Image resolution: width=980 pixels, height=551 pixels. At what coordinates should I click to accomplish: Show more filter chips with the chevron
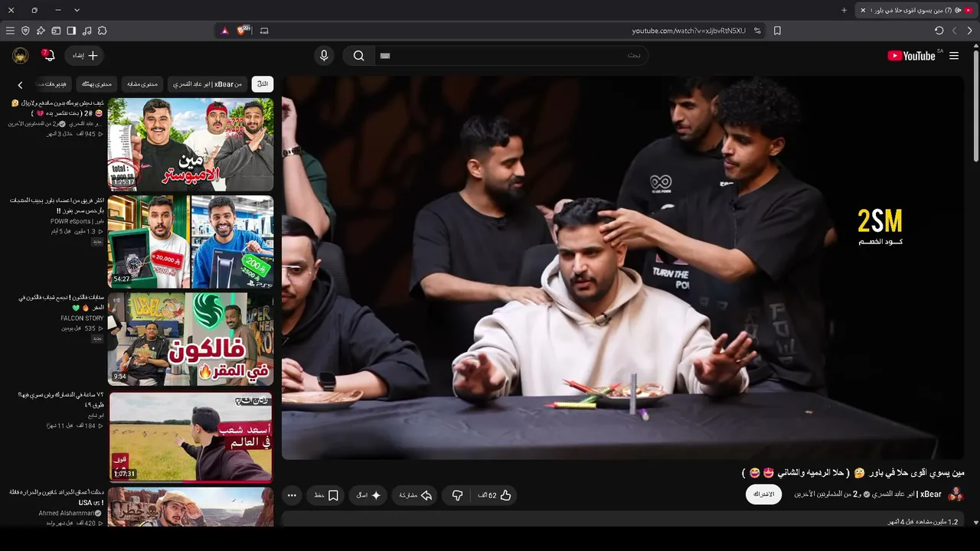pos(20,85)
